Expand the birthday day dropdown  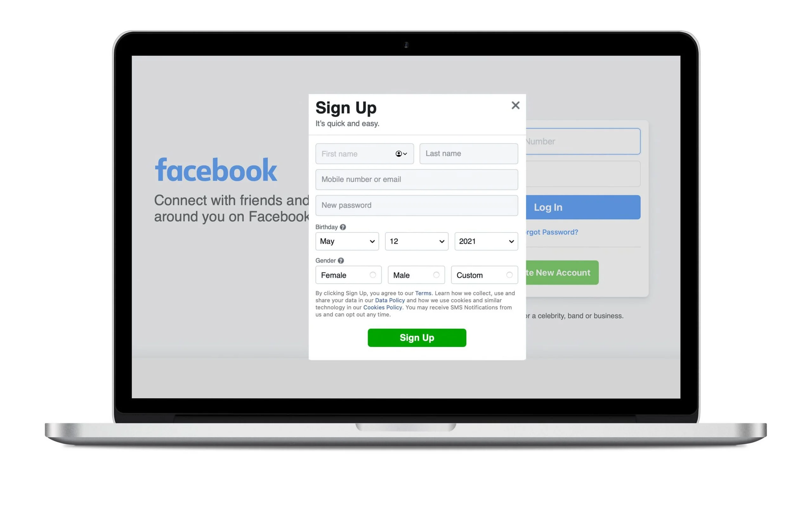[416, 241]
